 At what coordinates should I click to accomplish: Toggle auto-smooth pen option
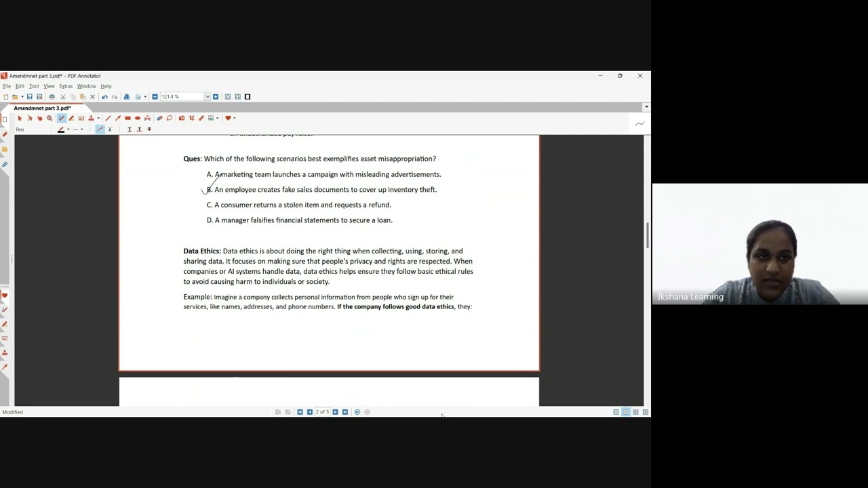coord(110,129)
